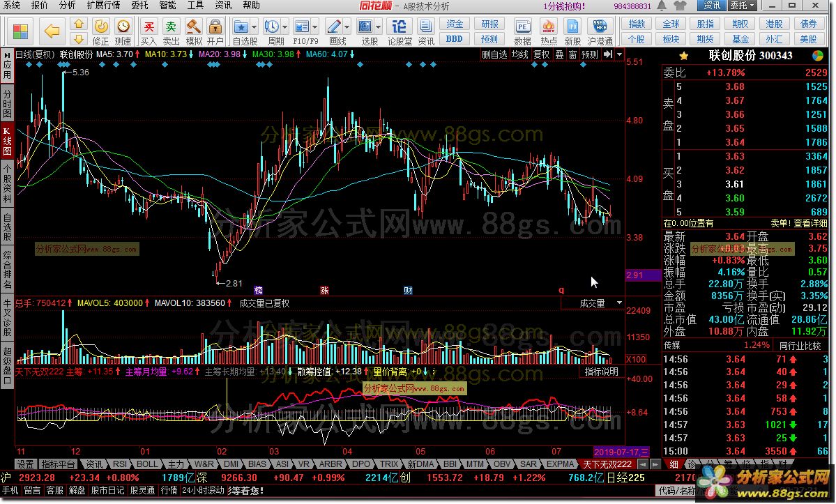Click the 修正 refresh icon
Viewport: 836px width, 504px height.
[x=101, y=26]
